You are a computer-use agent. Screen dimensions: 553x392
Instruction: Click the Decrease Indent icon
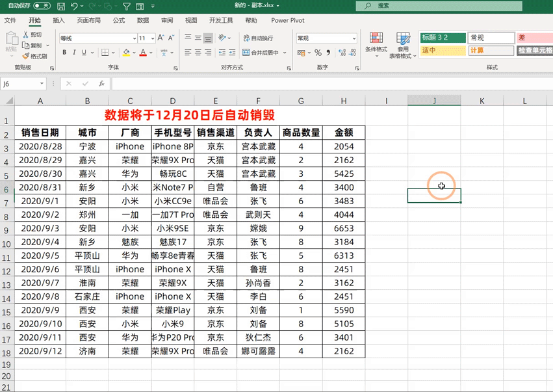point(222,53)
